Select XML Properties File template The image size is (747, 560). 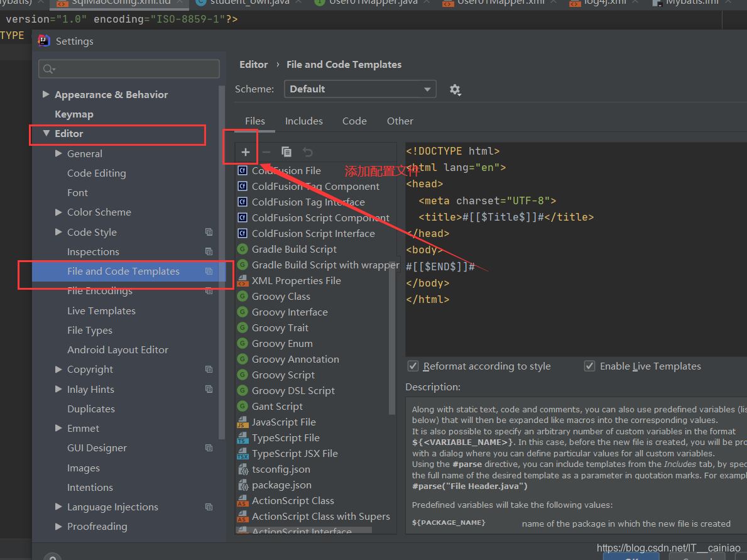pos(297,281)
